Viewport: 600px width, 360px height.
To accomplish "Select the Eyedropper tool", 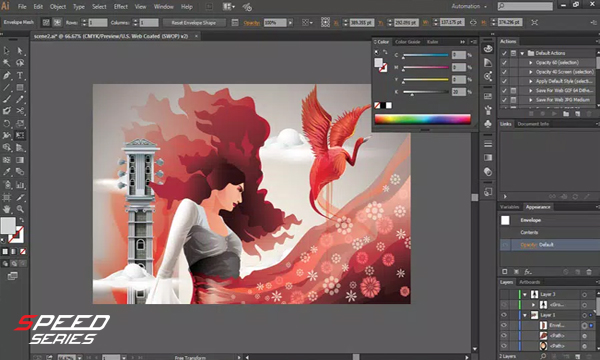I will [x=7, y=172].
